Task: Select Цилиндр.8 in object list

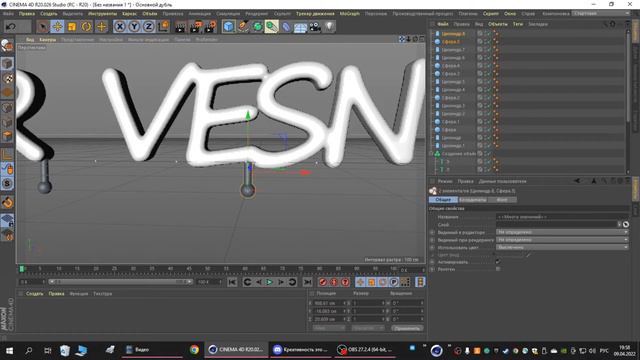Action: [453, 34]
